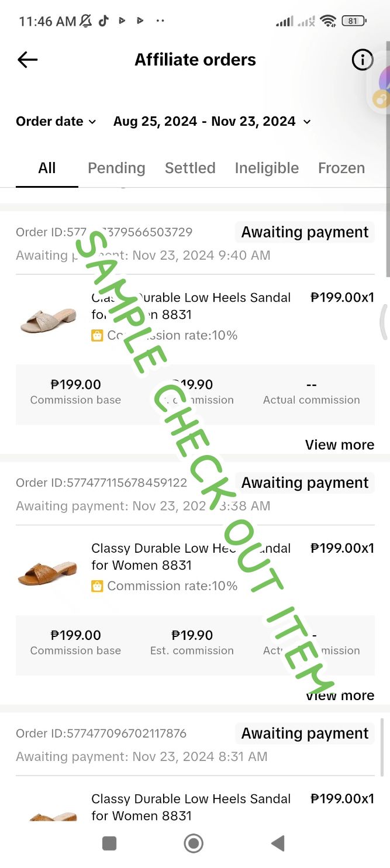Open the Frozen tab

341,168
